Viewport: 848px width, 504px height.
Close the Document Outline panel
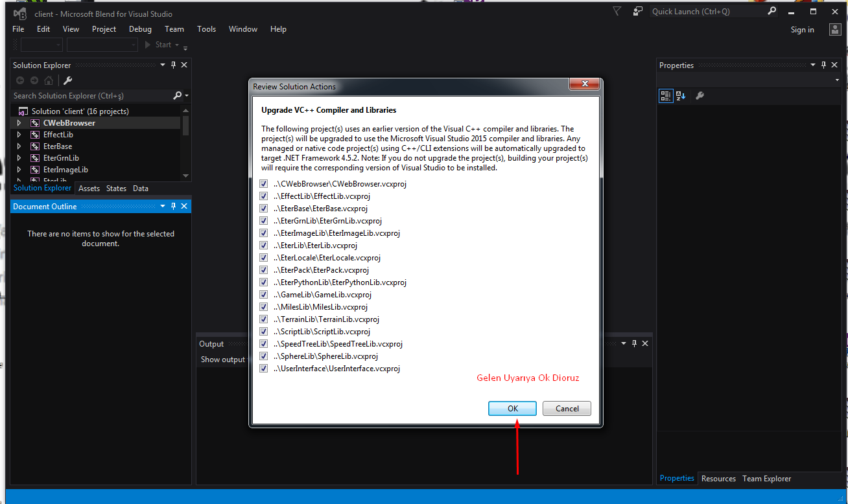[184, 206]
